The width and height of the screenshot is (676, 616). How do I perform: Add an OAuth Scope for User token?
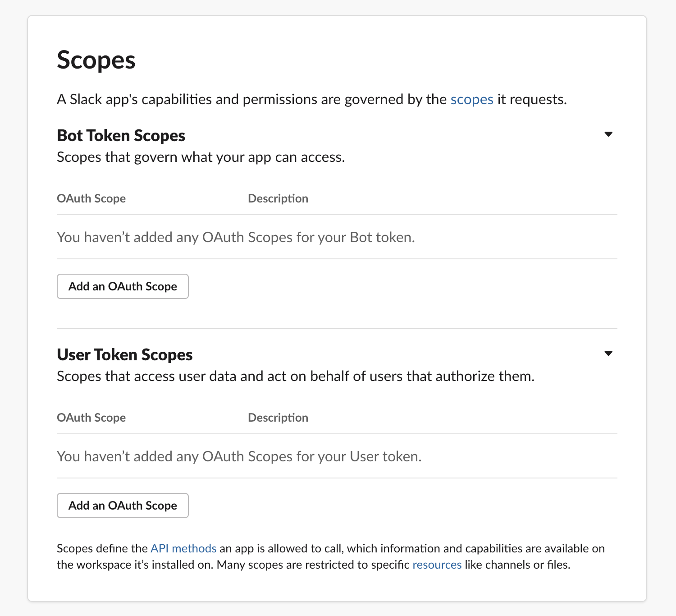coord(123,506)
